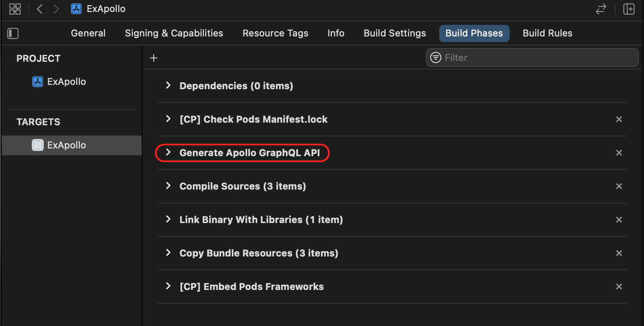Expand the Copy Bundle Resources phase
Image resolution: width=644 pixels, height=326 pixels.
(168, 253)
